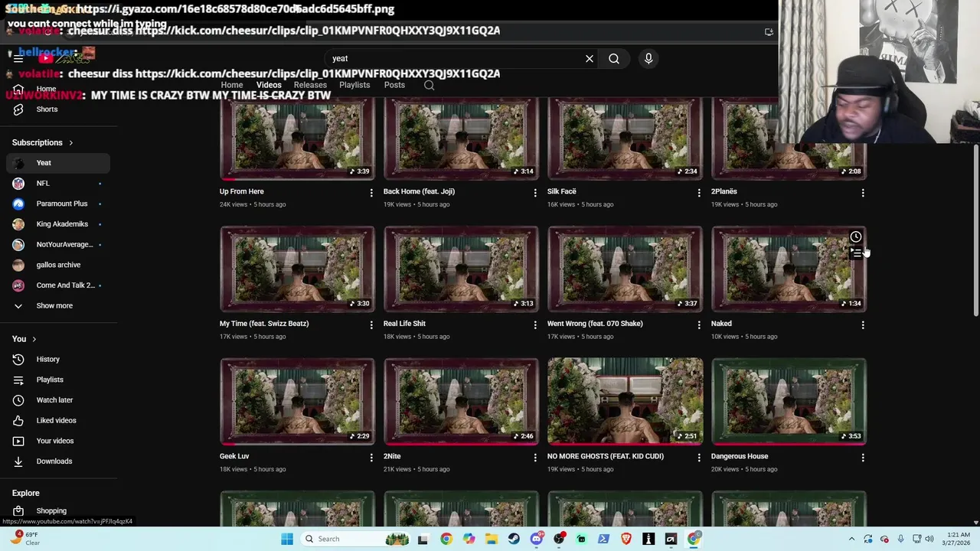Add Naked to Watch later via clock icon
This screenshot has height=551, width=980.
pos(856,236)
